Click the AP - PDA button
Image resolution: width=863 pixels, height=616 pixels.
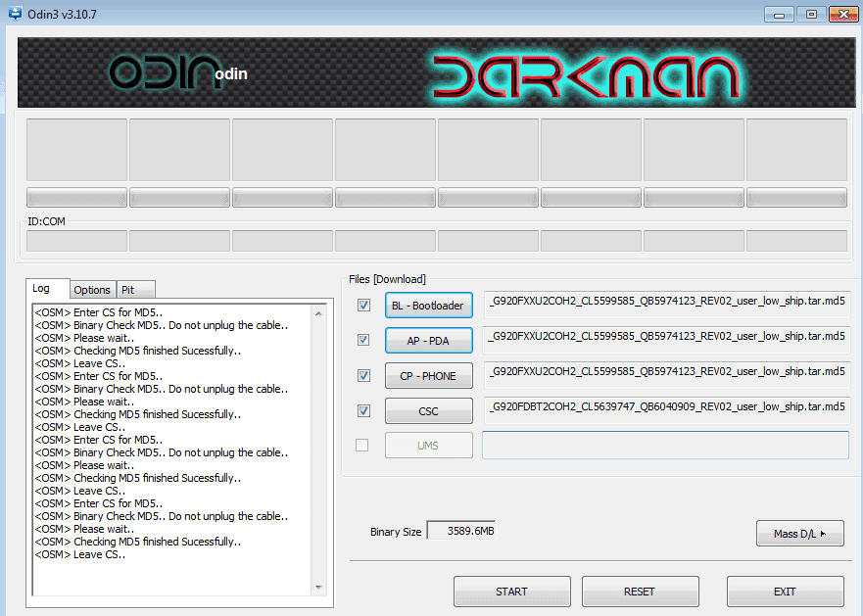click(429, 341)
